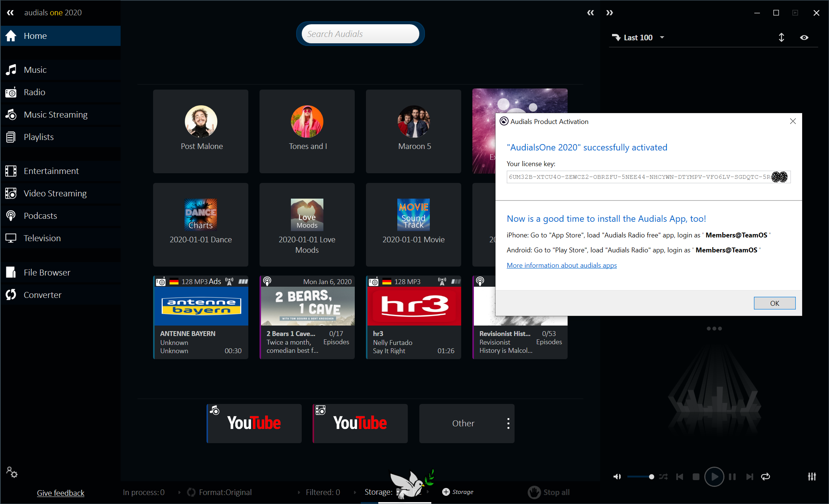Click the Video Streaming sidebar icon
The width and height of the screenshot is (829, 504).
click(x=11, y=193)
